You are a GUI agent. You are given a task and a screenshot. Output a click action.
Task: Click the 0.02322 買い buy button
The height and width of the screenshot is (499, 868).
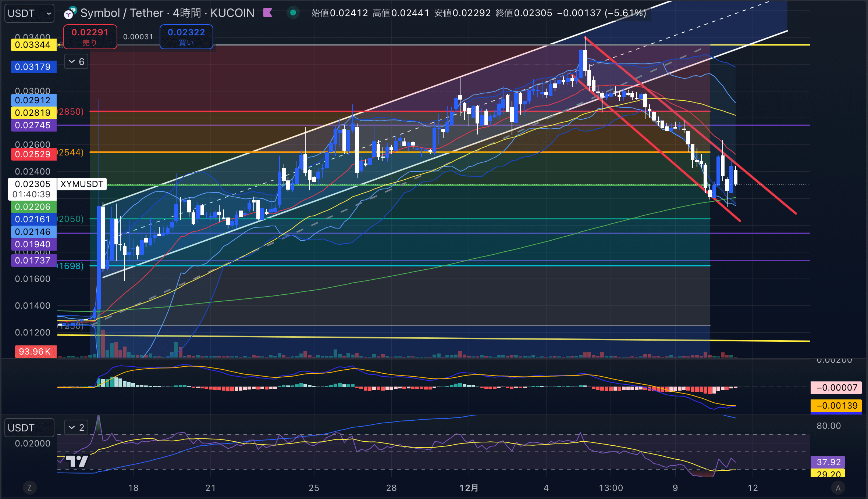186,37
